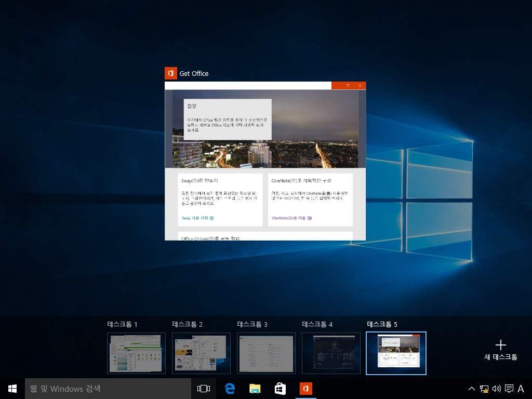Close the Get Office window preview

pyautogui.click(x=360, y=86)
